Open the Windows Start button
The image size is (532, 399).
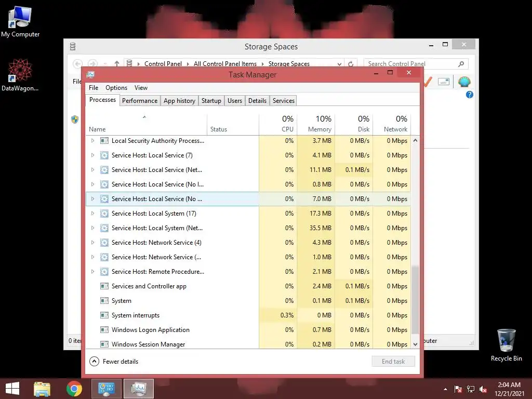click(12, 389)
